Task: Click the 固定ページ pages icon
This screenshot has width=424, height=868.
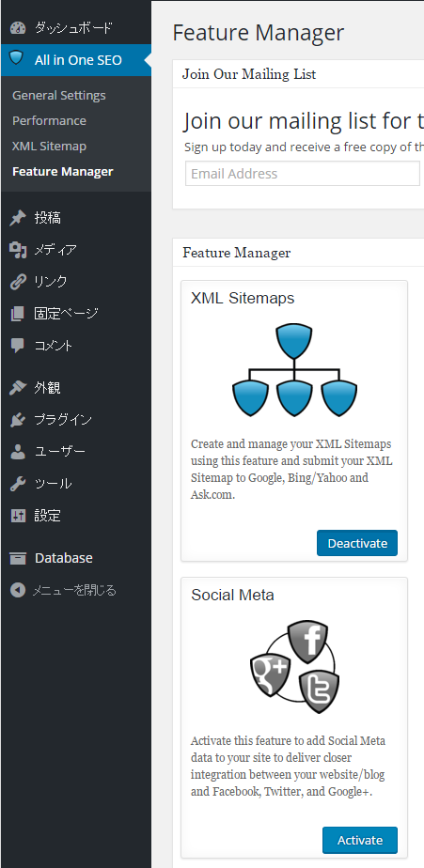Action: click(x=18, y=314)
